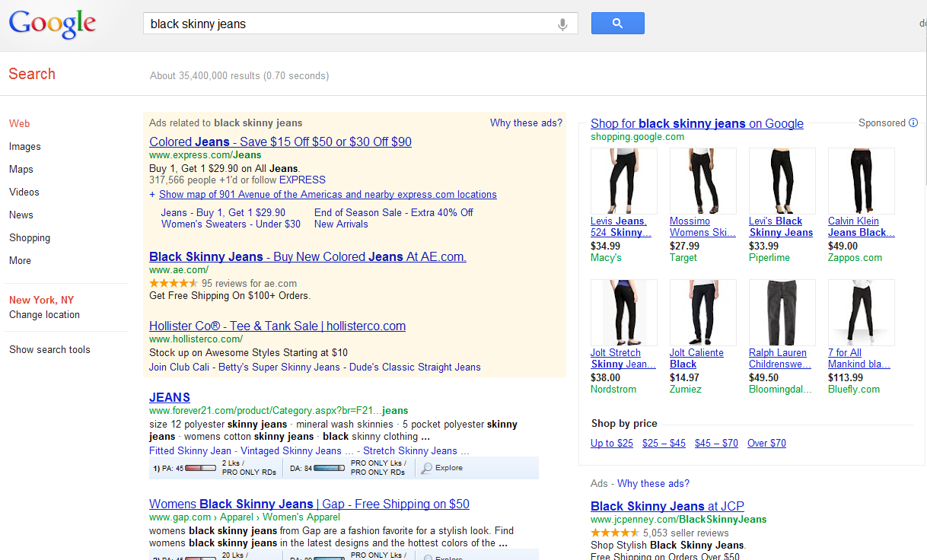Click JCP 5,053 seller reviews stars
Image resolution: width=927 pixels, height=560 pixels.
point(615,533)
